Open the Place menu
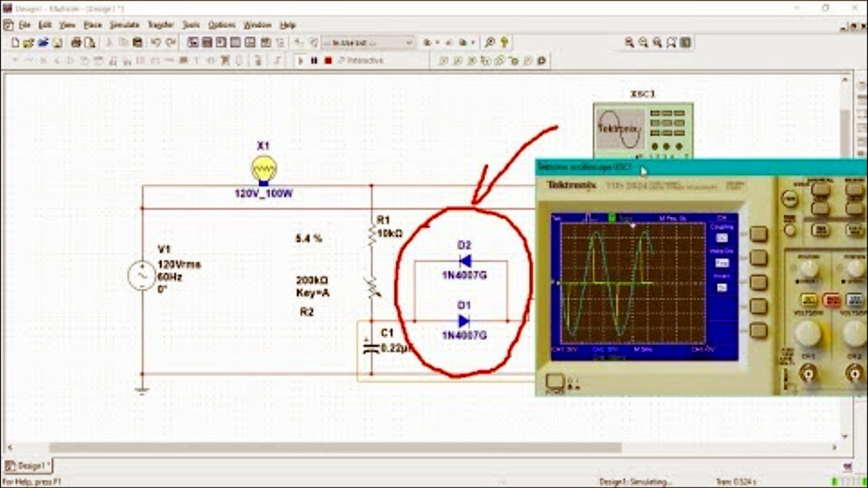The width and height of the screenshot is (868, 488). (x=92, y=25)
